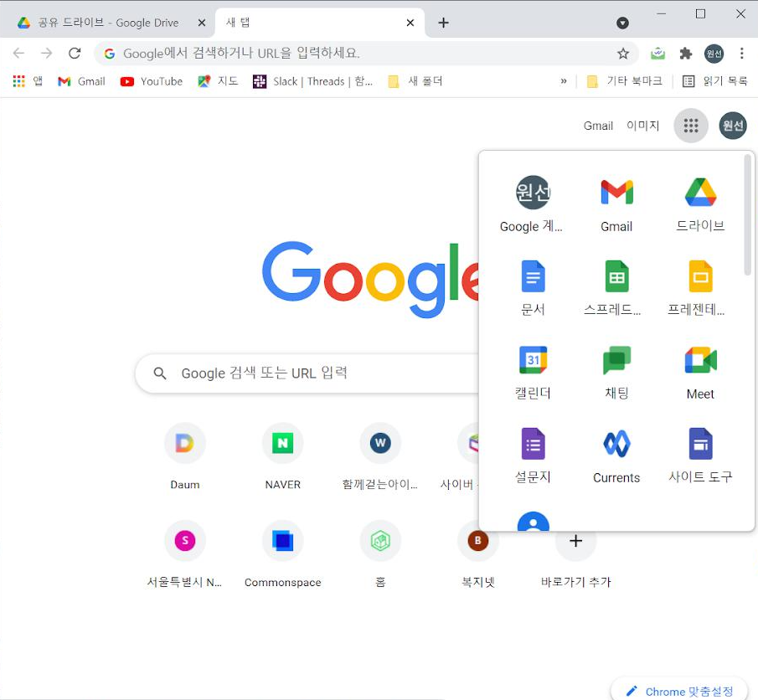Viewport: 758px width, 700px height.
Task: Open Meet app
Action: pyautogui.click(x=700, y=373)
